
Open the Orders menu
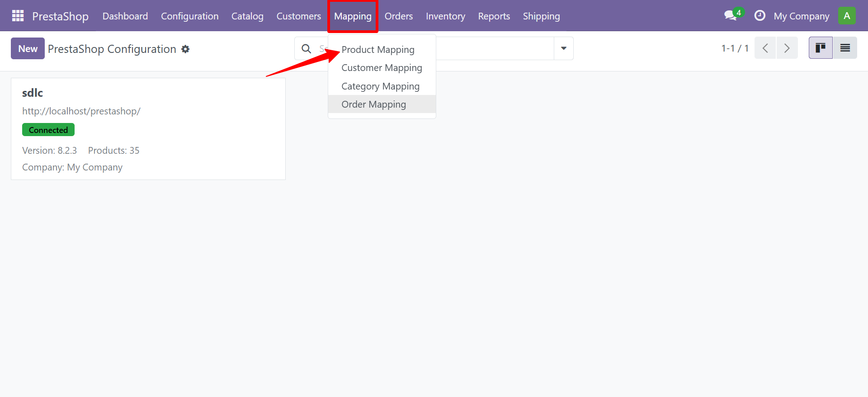coord(399,16)
